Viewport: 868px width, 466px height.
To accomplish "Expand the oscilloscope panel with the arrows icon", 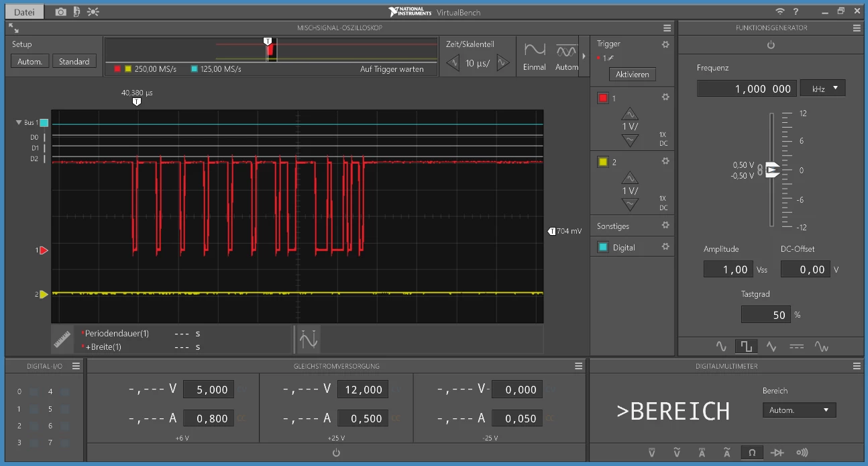I will point(14,28).
